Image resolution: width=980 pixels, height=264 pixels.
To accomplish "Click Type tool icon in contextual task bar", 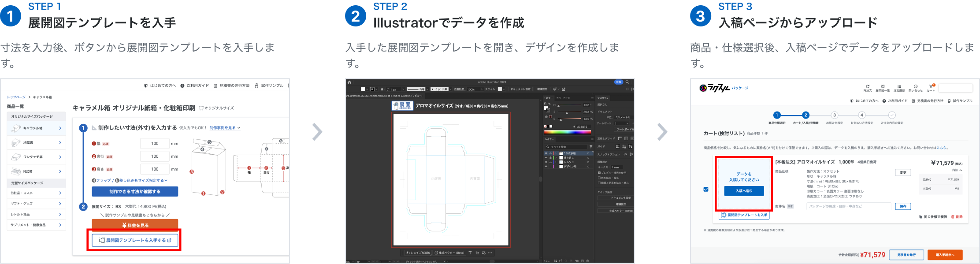I will tap(470, 253).
